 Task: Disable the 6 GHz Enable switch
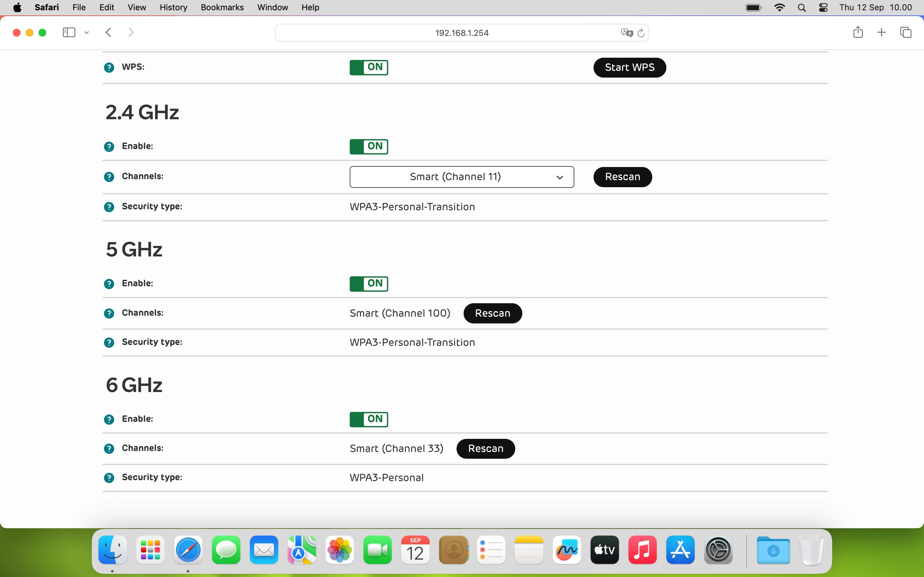(368, 419)
